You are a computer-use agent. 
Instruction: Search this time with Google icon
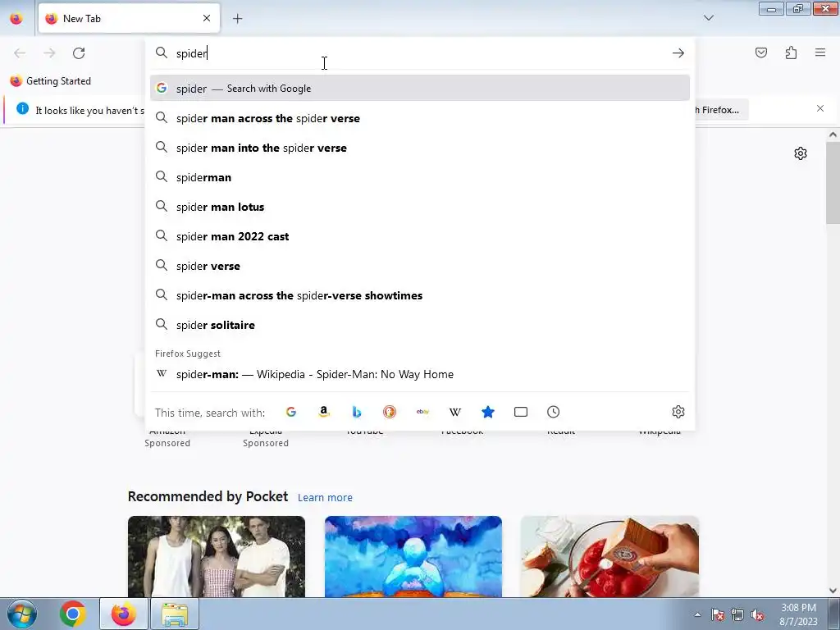291,412
